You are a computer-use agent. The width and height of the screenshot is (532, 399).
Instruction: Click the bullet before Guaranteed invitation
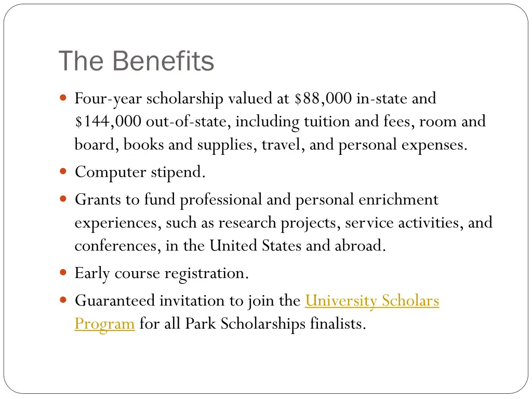63,300
